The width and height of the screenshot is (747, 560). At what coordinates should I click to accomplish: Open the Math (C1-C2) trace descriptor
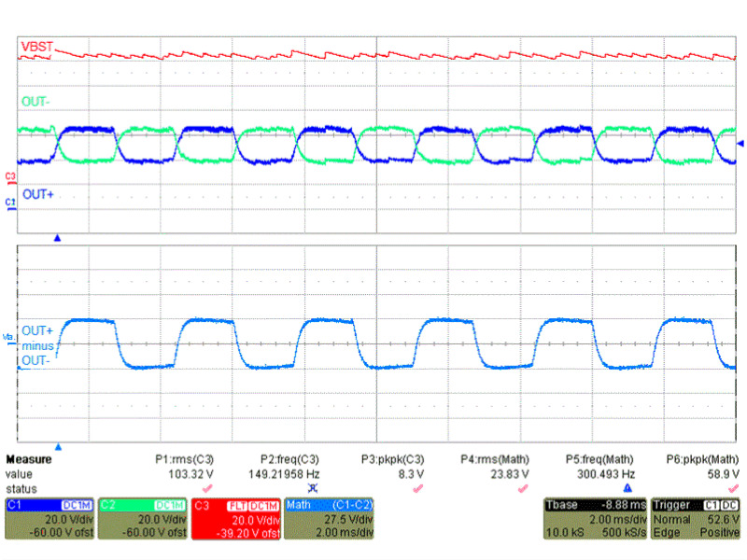(328, 519)
